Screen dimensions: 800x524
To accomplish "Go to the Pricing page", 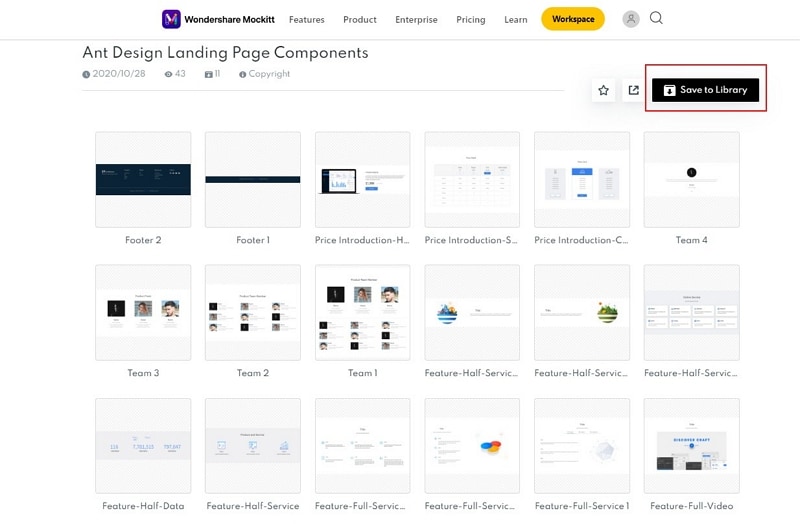I will (470, 19).
